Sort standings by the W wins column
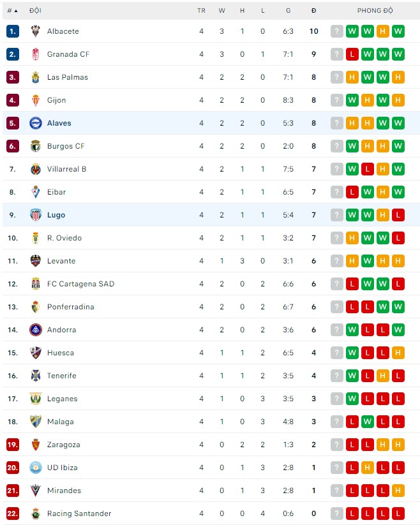The width and height of the screenshot is (420, 525). pyautogui.click(x=221, y=11)
